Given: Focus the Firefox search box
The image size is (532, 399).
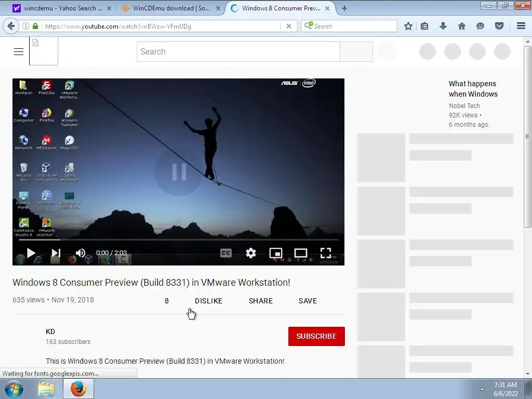Looking at the screenshot, I should pyautogui.click(x=349, y=26).
